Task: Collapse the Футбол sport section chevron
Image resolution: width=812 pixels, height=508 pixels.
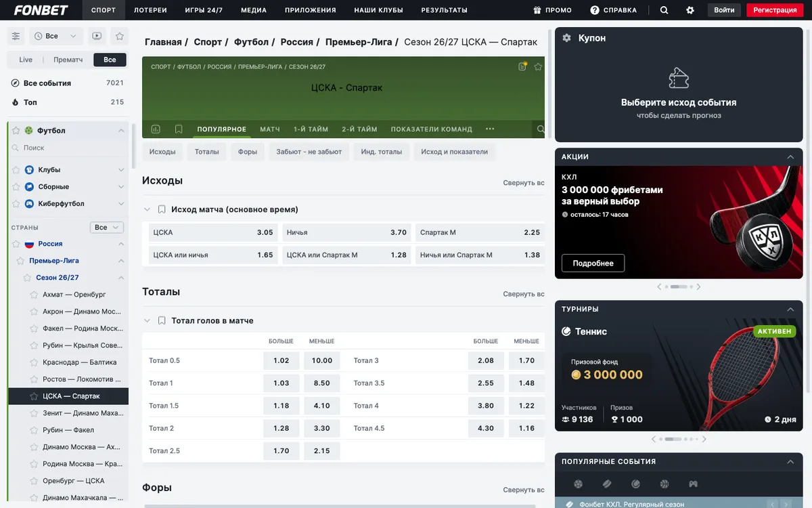Action: [121, 131]
